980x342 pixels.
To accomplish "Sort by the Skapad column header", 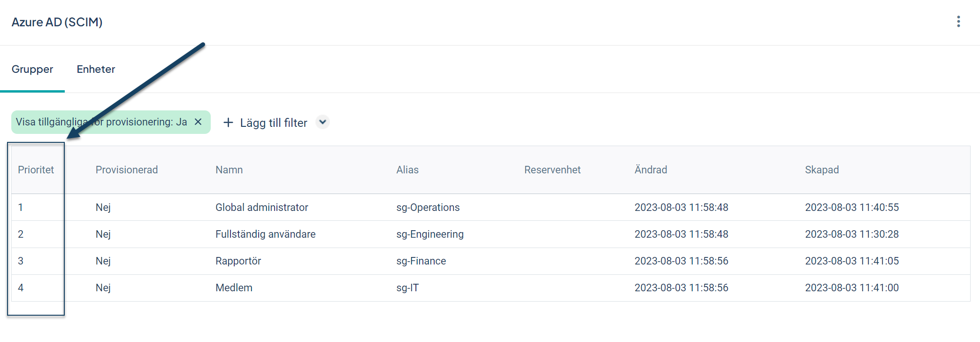I will (822, 170).
